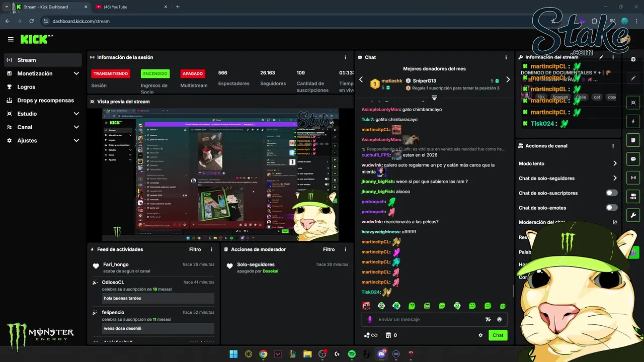
Task: Edit stream information with the pencil icon
Action: pos(601,57)
